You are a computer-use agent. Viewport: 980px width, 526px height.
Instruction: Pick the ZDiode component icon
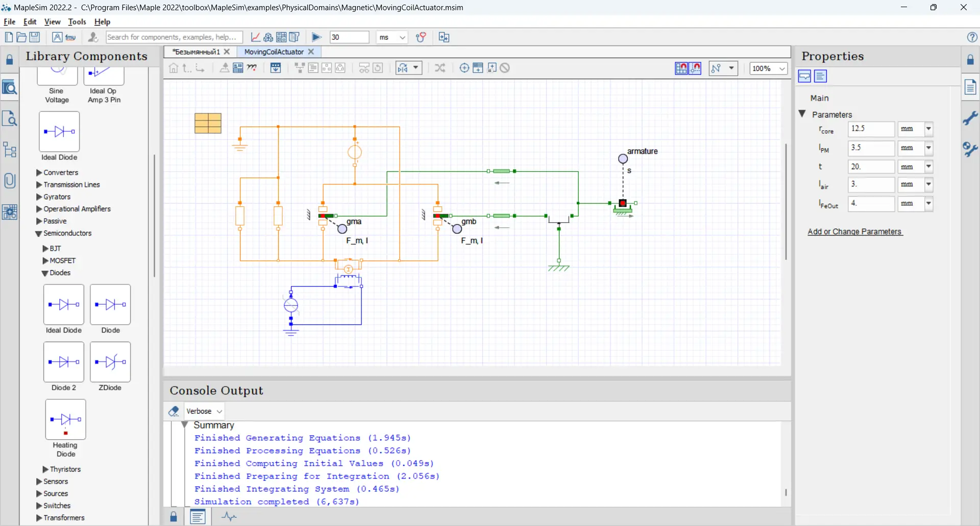110,362
